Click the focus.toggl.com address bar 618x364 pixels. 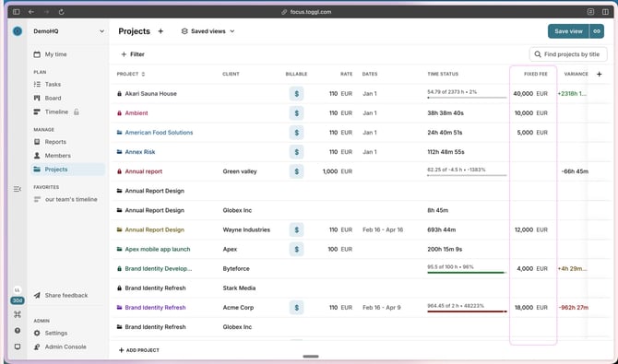tap(306, 12)
